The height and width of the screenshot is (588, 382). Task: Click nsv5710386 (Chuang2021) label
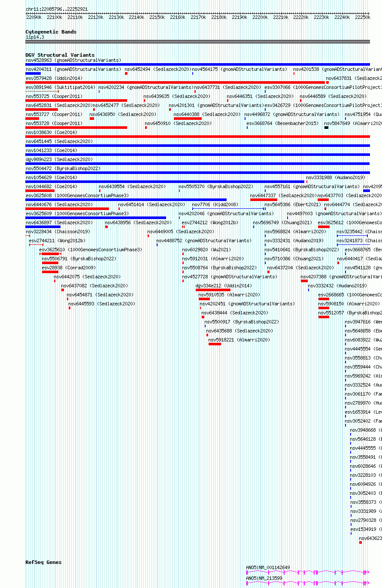tap(294, 259)
